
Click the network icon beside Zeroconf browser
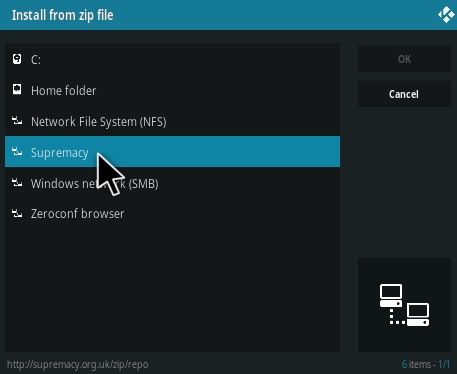click(17, 213)
